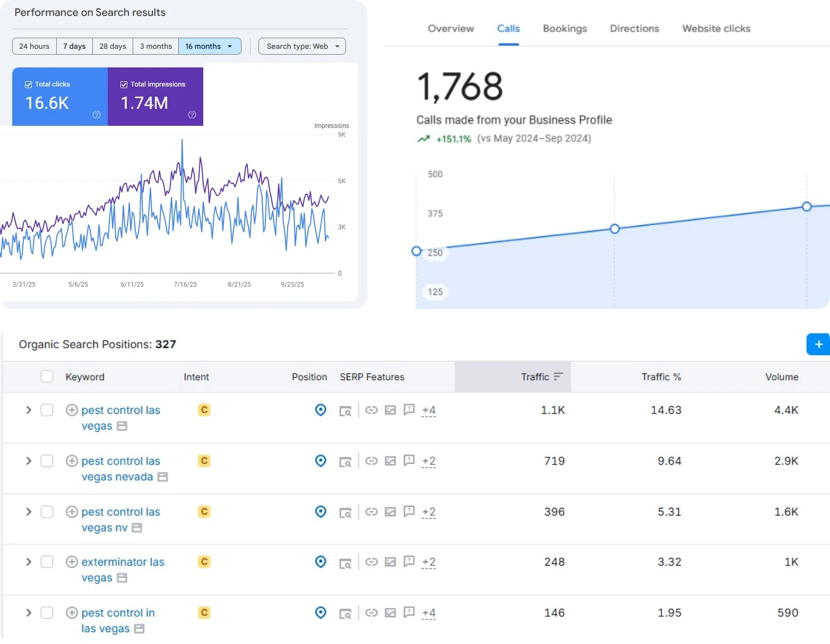Click first data point on Calls chart
This screenshot has height=644, width=830.
tap(417, 251)
